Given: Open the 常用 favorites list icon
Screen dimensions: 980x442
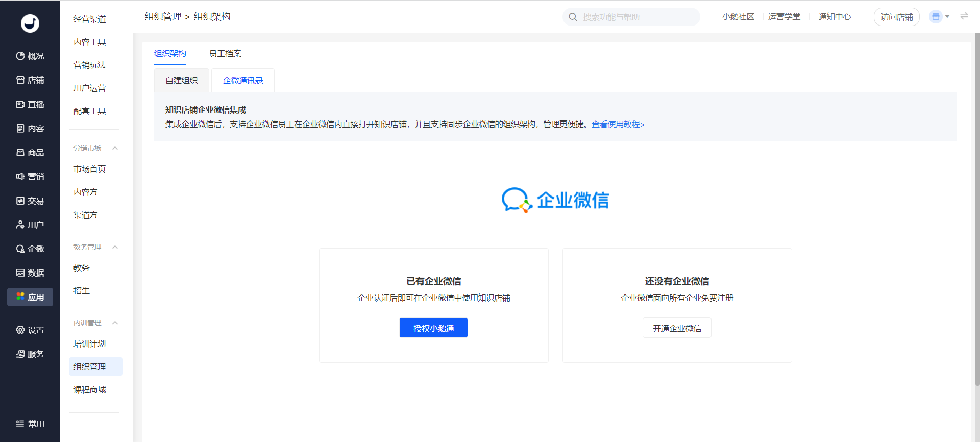Looking at the screenshot, I should click(20, 424).
